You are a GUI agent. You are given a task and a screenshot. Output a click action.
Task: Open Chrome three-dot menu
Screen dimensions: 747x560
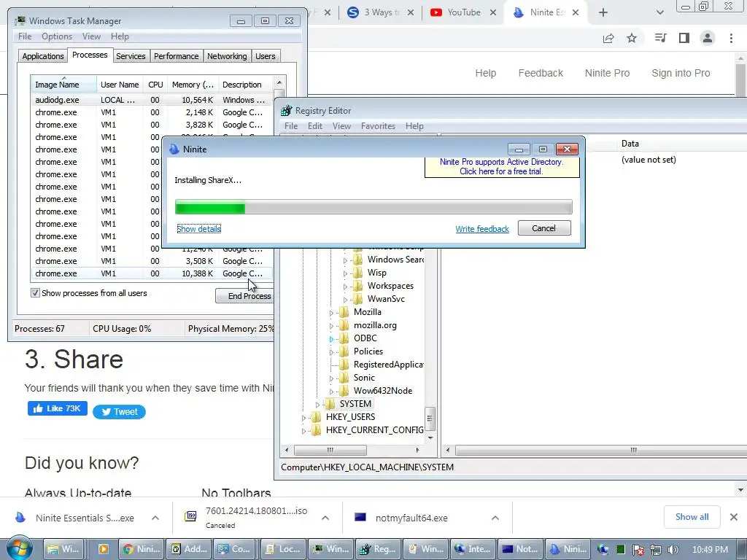(x=731, y=38)
